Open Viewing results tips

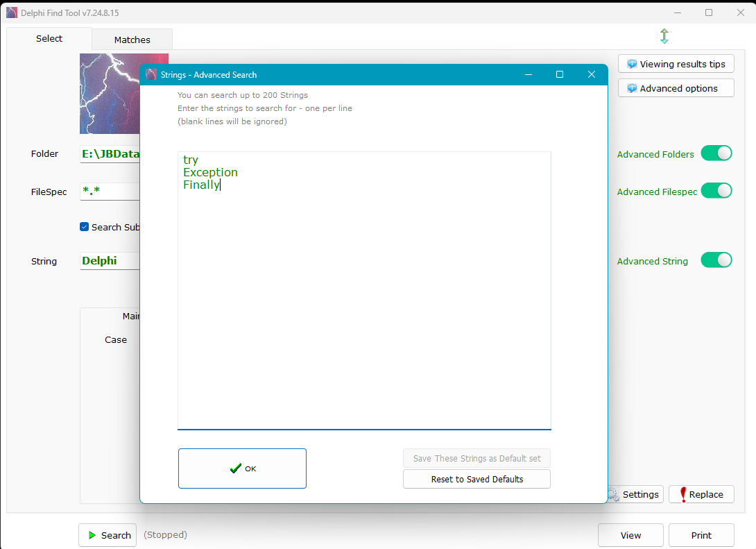click(x=676, y=64)
